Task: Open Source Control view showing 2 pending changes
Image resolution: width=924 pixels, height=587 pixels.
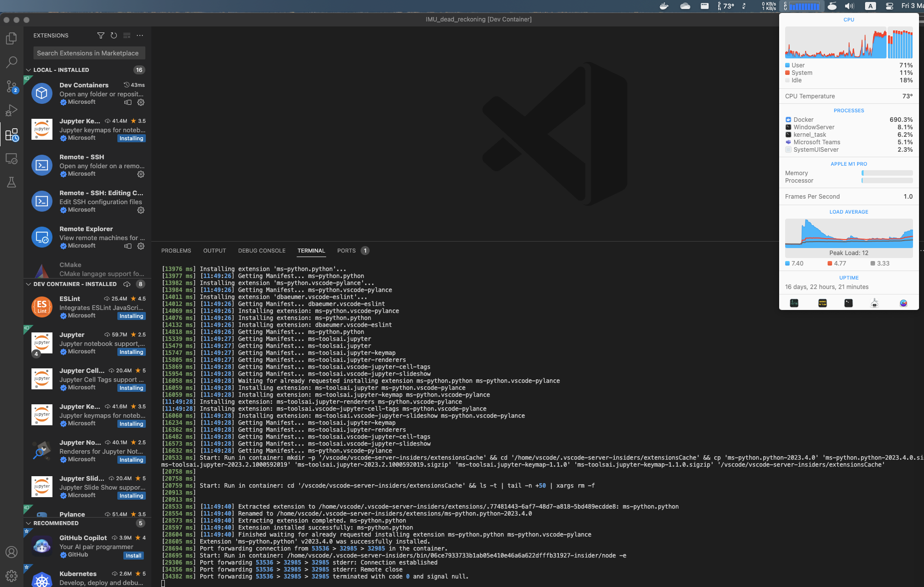Action: tap(11, 86)
